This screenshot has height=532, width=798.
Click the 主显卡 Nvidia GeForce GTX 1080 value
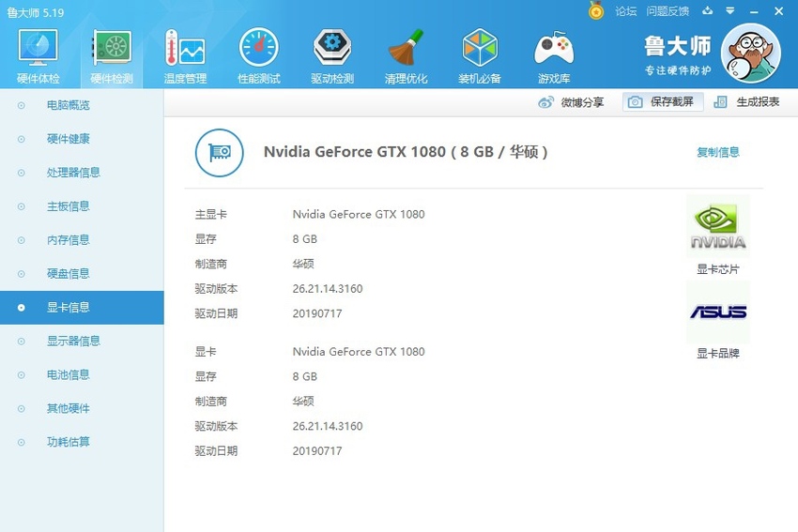click(x=359, y=214)
